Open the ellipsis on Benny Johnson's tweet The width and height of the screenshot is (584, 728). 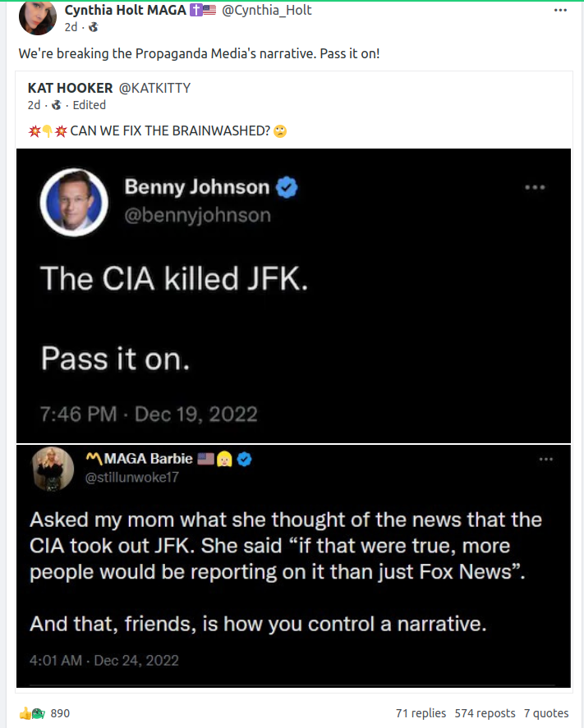tap(535, 187)
